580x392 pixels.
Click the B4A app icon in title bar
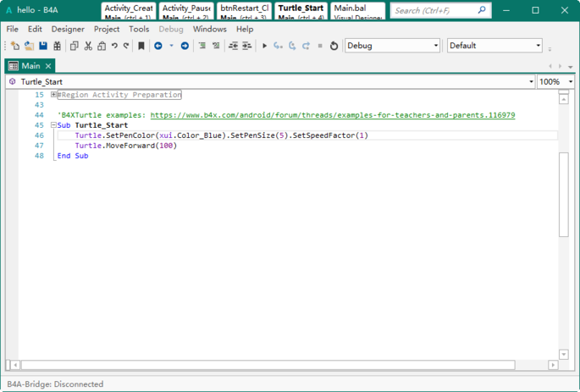click(8, 10)
